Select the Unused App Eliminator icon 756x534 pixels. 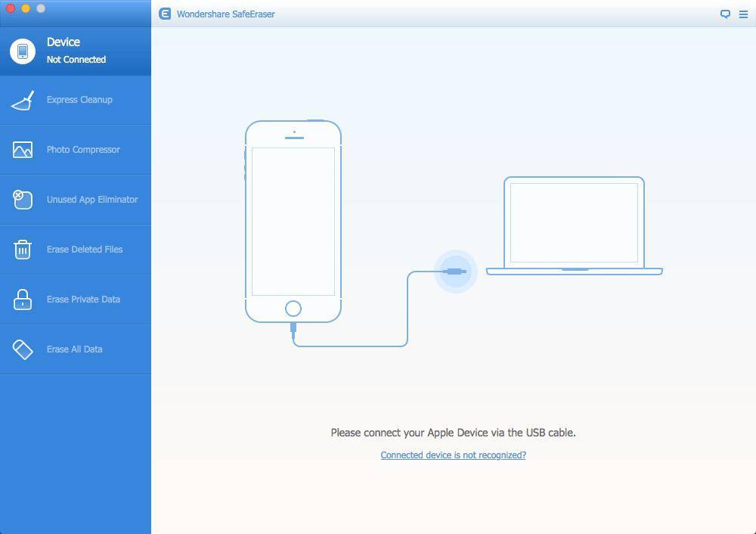[x=23, y=200]
